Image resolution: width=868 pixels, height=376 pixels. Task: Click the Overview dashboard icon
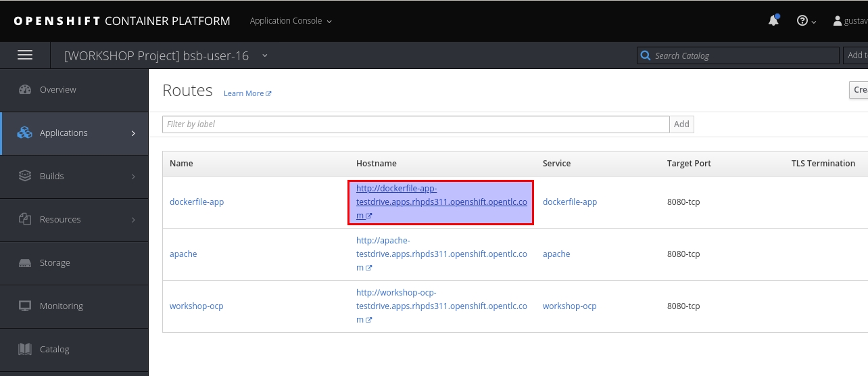25,90
